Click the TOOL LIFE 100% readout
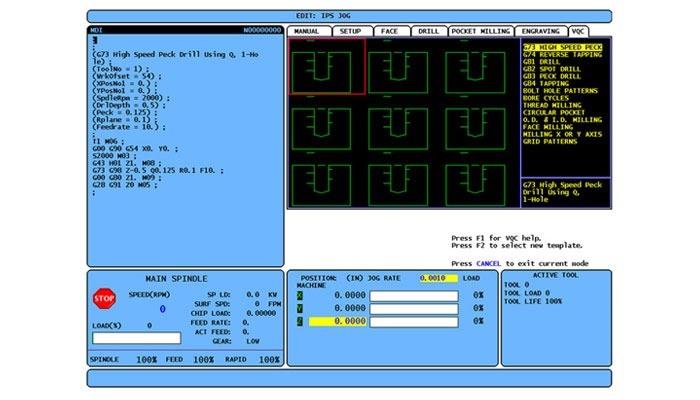This screenshot has height=400, width=700. tap(533, 301)
